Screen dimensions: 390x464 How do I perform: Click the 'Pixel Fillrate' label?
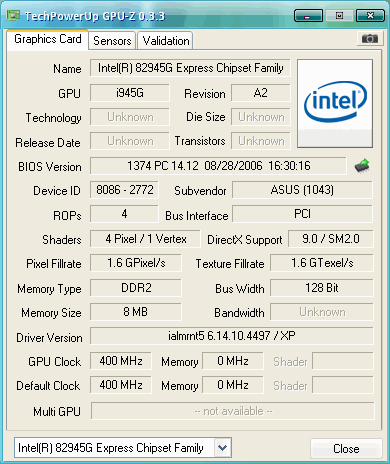click(x=54, y=264)
